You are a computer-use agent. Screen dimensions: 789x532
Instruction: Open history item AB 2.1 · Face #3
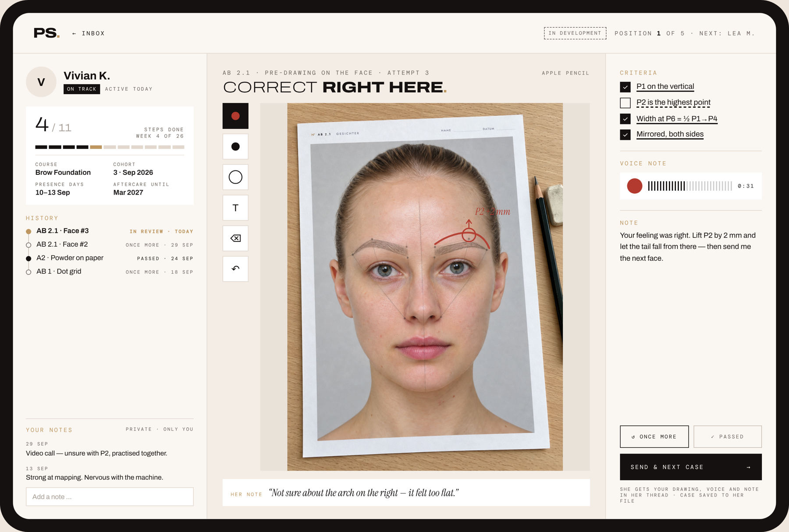click(110, 231)
